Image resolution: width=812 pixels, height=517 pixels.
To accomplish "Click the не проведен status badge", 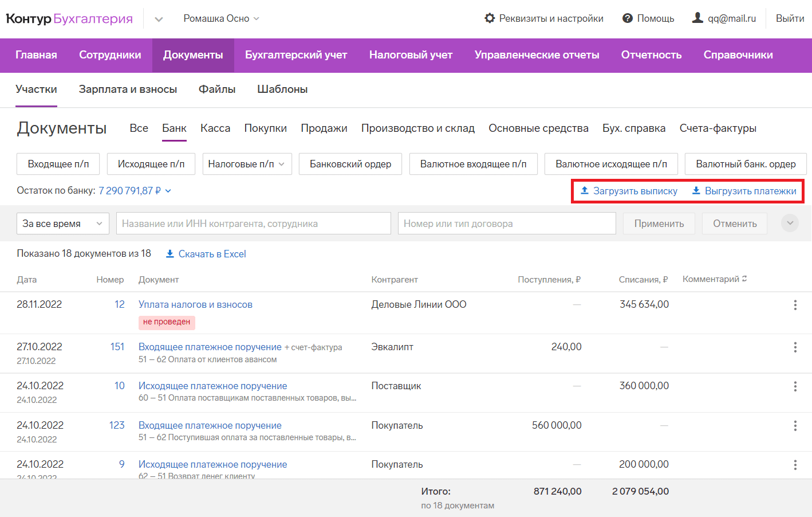I will (167, 322).
